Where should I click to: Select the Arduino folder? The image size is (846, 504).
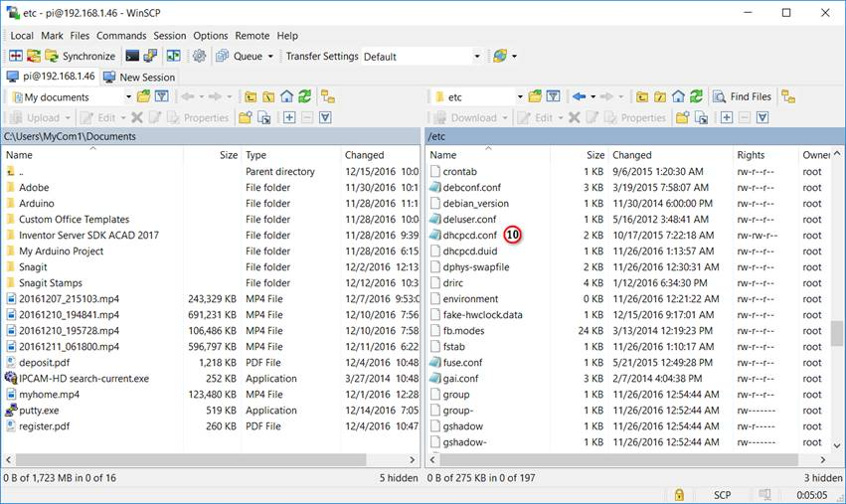36,204
